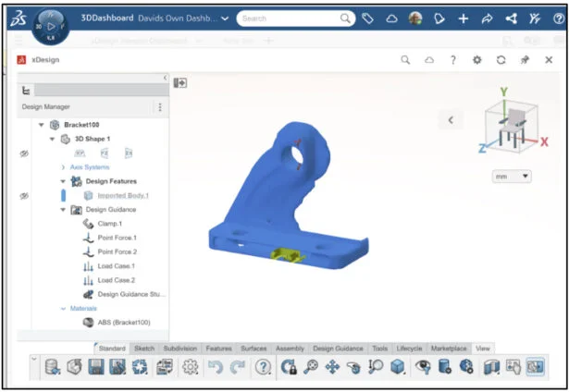Open the Help question mark tool
Image resolution: width=569 pixels, height=392 pixels.
pos(263,367)
